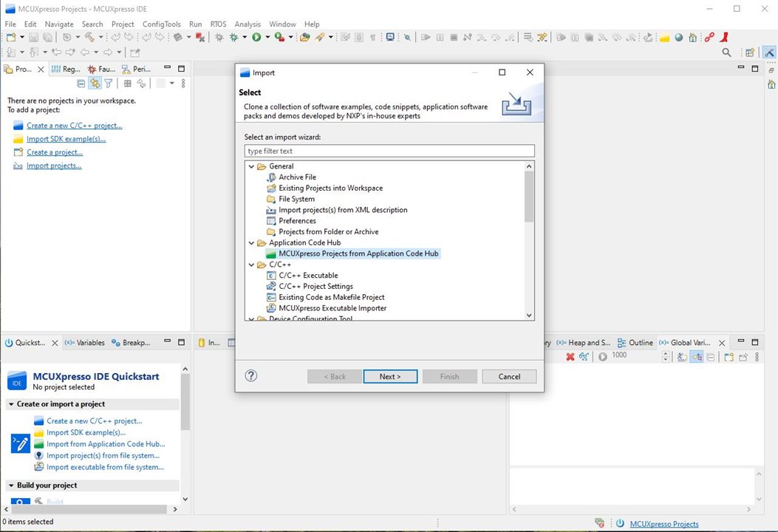Click the type filter text field
This screenshot has width=778, height=532.
(x=389, y=151)
